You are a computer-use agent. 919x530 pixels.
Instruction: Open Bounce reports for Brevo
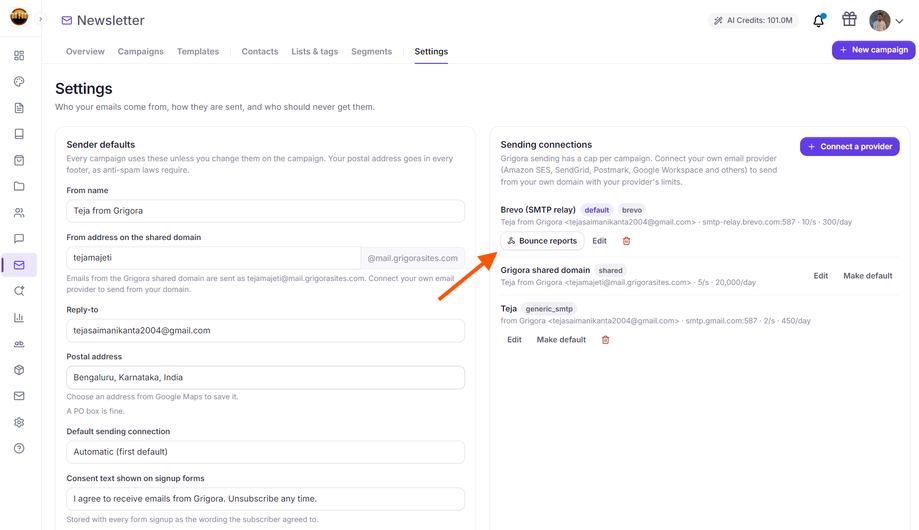542,241
